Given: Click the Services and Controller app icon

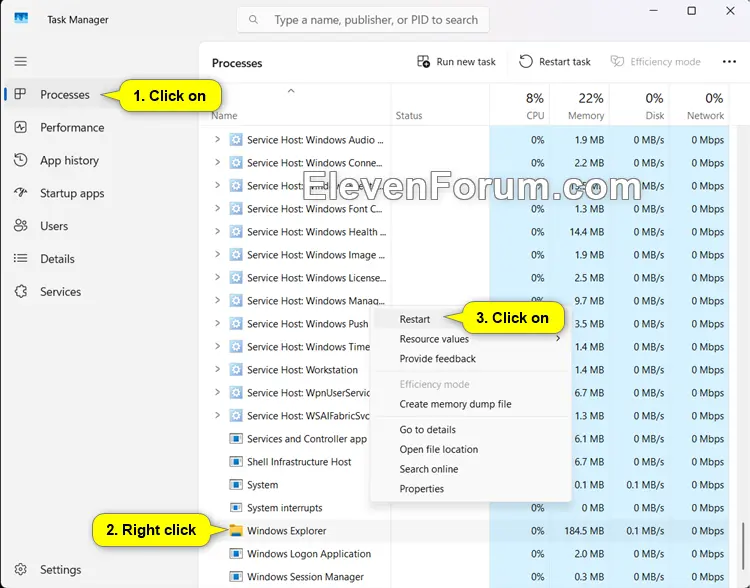Looking at the screenshot, I should coord(236,439).
